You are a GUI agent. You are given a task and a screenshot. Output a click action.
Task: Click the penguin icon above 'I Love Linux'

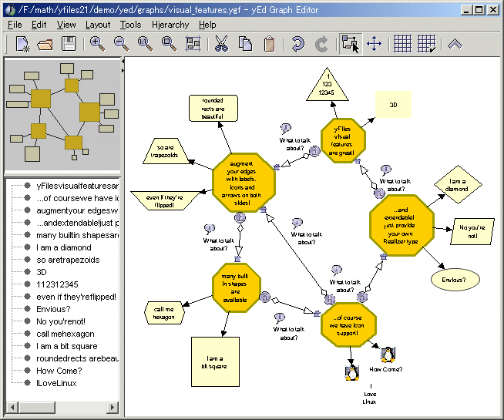tap(352, 372)
